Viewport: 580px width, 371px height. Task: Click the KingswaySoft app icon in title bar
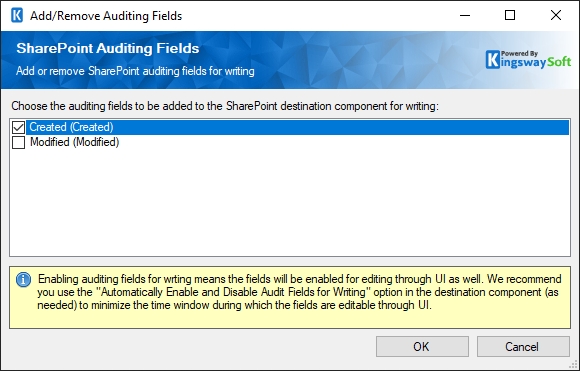click(17, 16)
